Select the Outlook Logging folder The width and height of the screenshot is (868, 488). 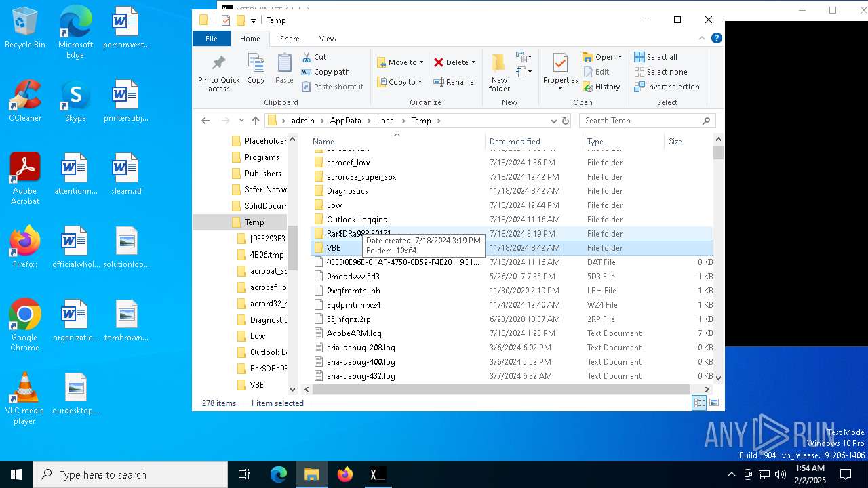pyautogui.click(x=357, y=220)
